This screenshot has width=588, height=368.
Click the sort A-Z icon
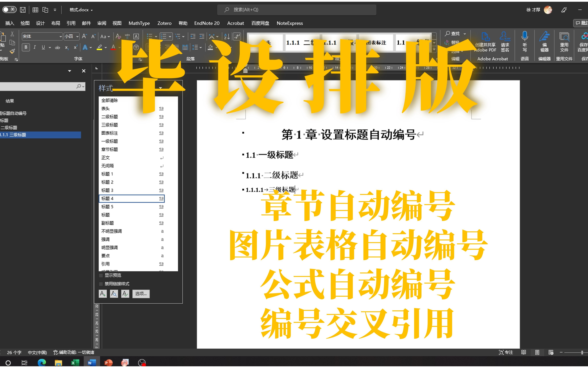227,37
